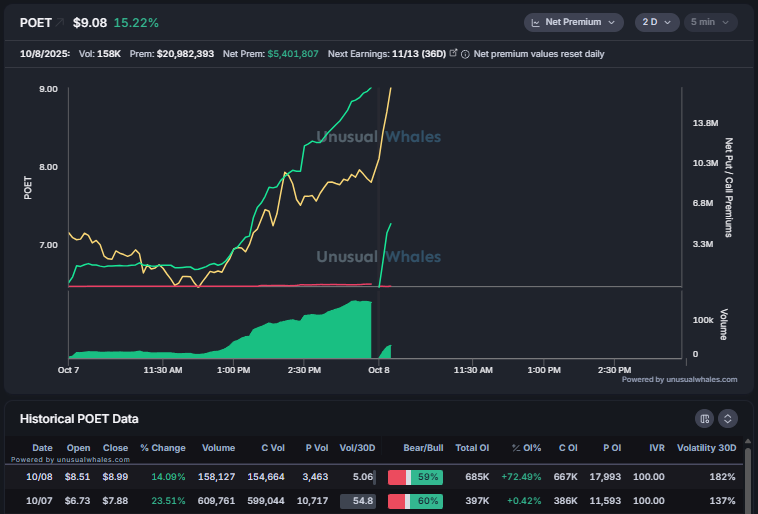758x514 pixels.
Task: Click the 60% bear/bull bar for 10/07
Action: (415, 500)
